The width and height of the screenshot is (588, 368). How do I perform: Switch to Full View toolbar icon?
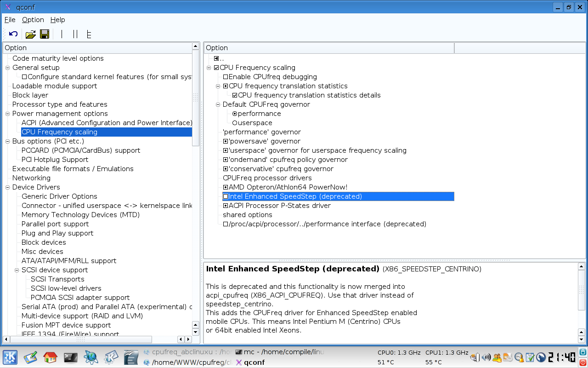(89, 34)
